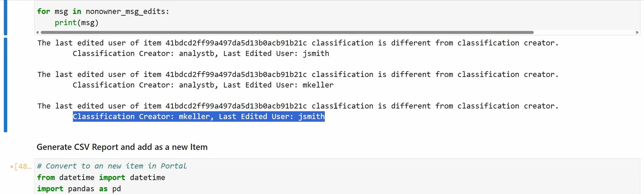Click the highlighted 'Classification Creator: mkeller' output line
Screen dimensions: 644x194
(x=199, y=116)
